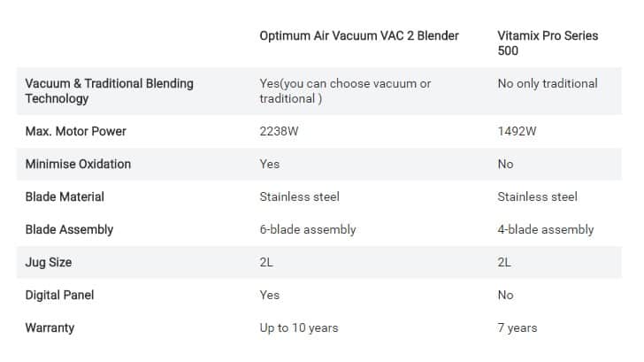Click the Minimise Oxidation row label
The height and width of the screenshot is (362, 644).
(78, 164)
